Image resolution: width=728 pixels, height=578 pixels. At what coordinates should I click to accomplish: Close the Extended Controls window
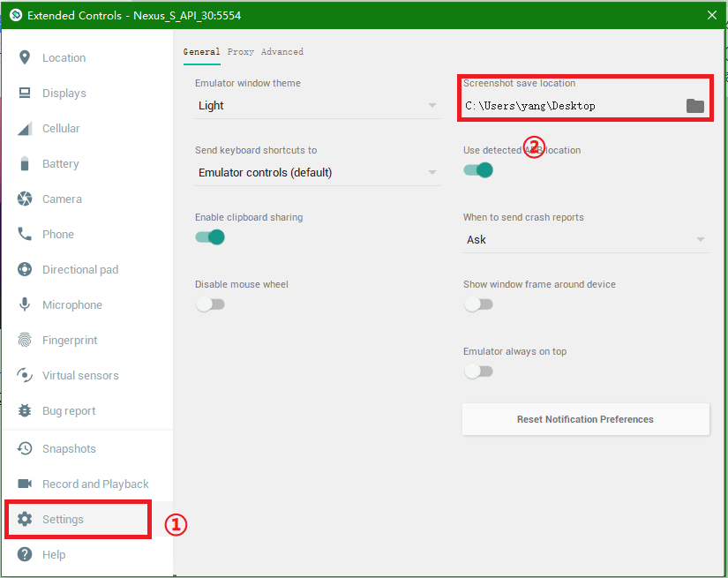712,15
